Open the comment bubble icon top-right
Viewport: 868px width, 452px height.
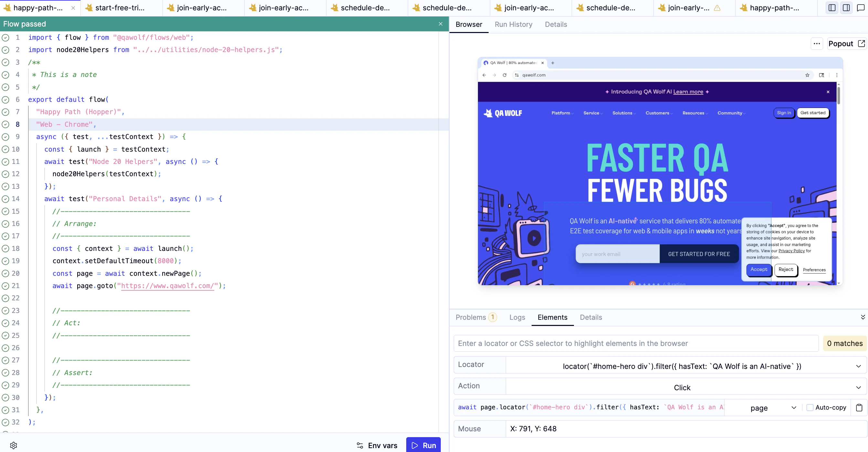point(861,7)
